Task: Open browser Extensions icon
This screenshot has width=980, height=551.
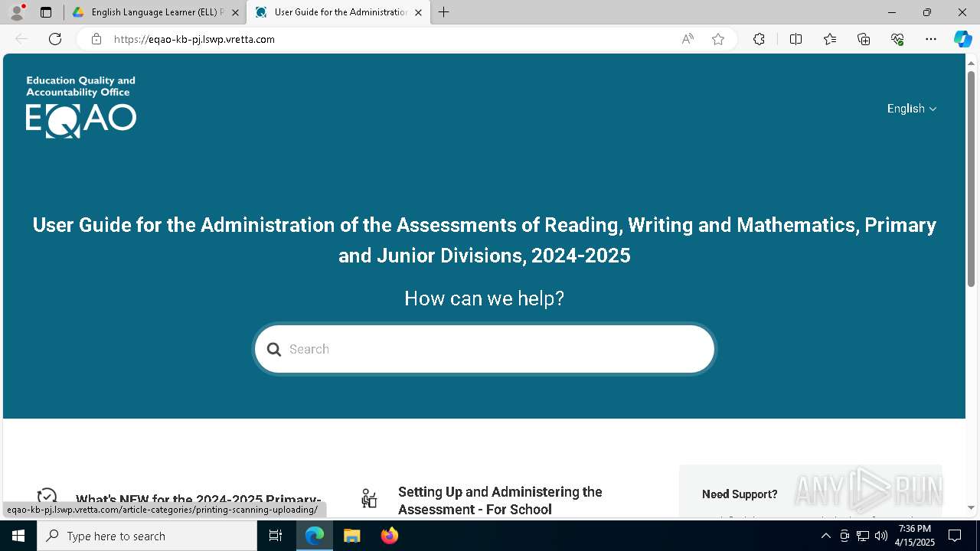Action: (759, 39)
